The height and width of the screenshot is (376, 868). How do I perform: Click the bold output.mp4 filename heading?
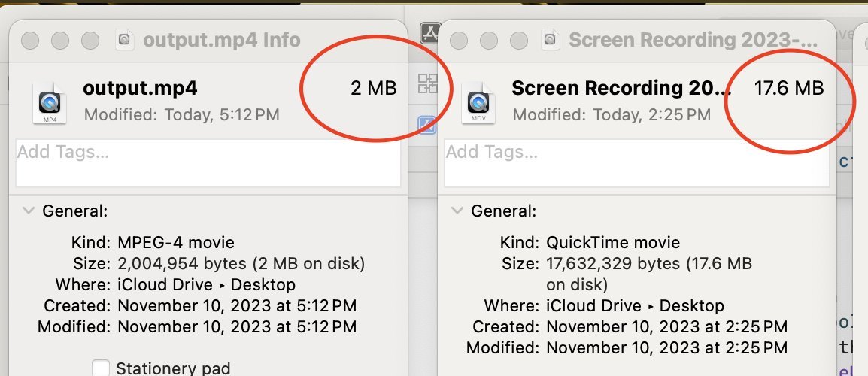point(140,88)
